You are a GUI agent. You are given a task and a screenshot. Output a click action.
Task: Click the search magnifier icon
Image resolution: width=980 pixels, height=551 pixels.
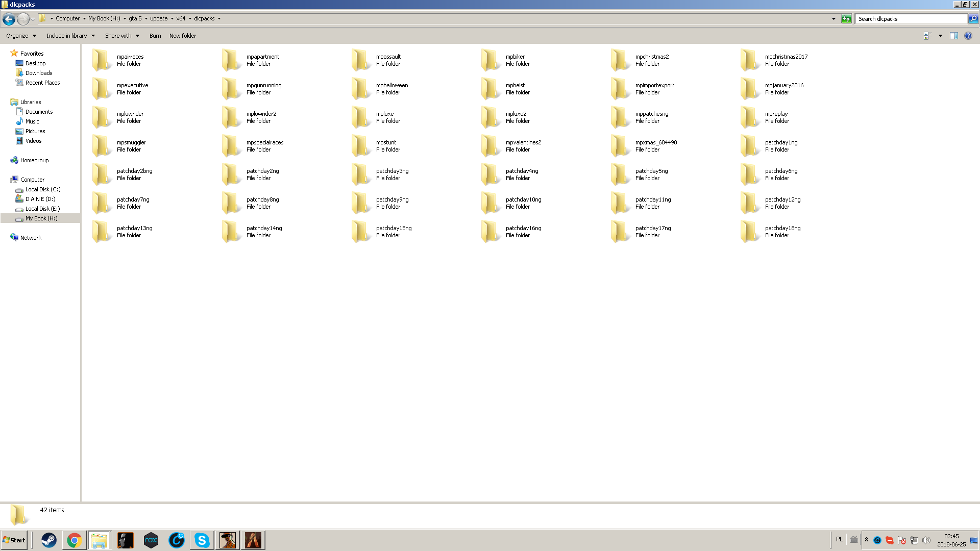pyautogui.click(x=973, y=19)
